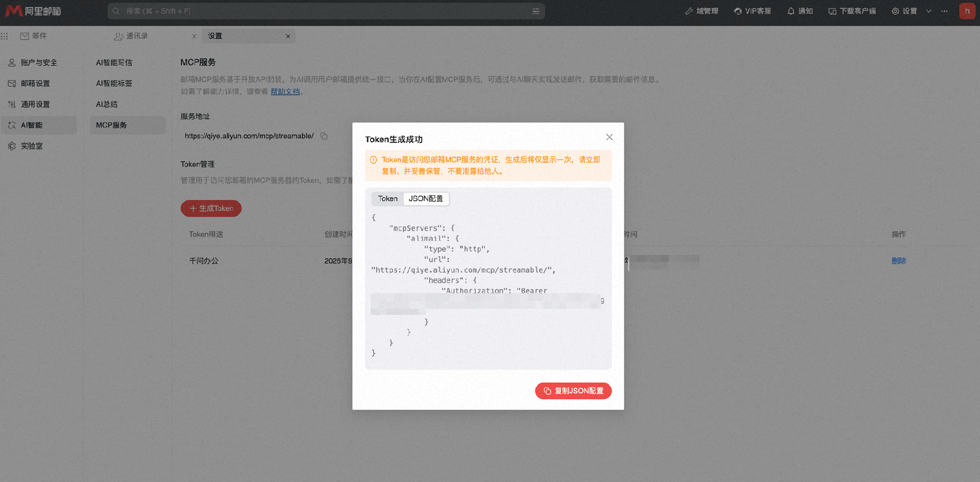Open the 帮助文档 help link
Viewport: 980px width, 482px height.
pos(285,92)
